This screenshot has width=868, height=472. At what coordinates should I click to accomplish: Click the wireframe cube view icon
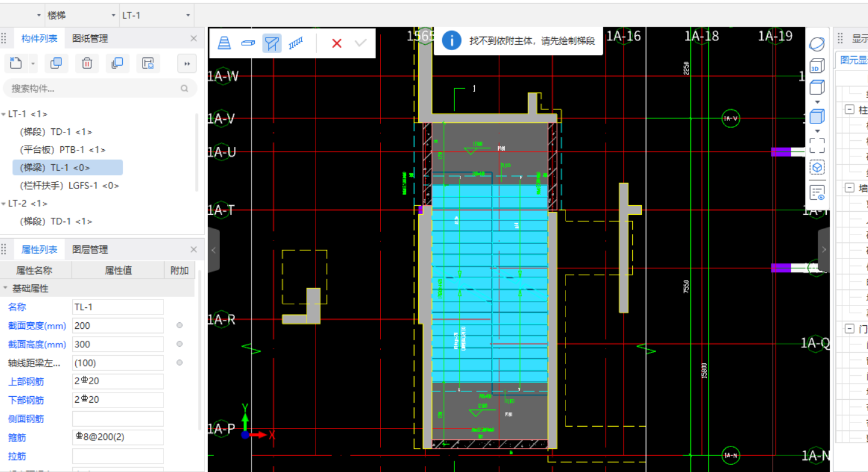coord(817,87)
